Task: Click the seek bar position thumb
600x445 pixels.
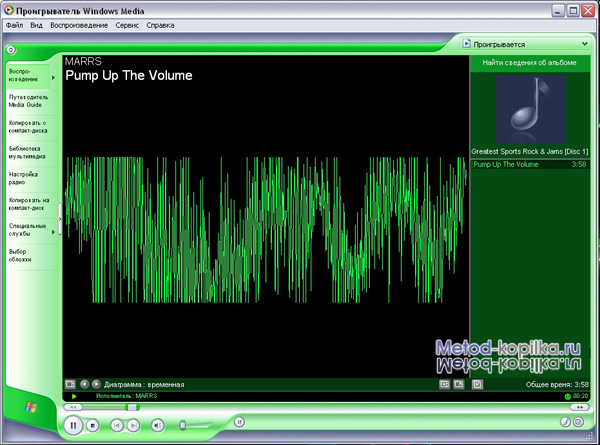Action: click(x=131, y=407)
